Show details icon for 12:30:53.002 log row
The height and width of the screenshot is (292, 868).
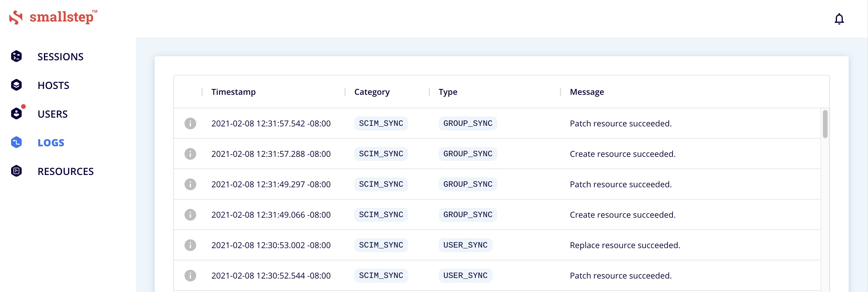(190, 245)
